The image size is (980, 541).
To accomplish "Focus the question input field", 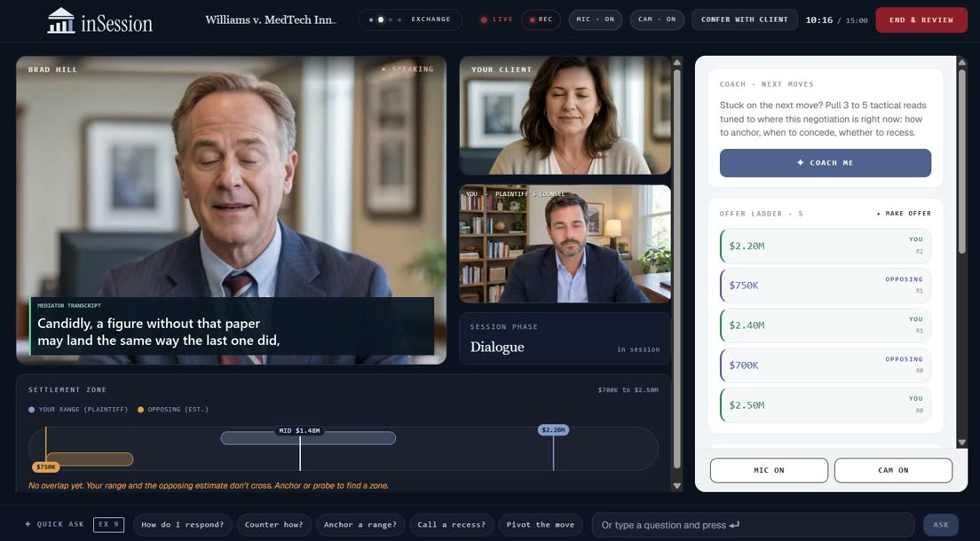I will coord(753,525).
